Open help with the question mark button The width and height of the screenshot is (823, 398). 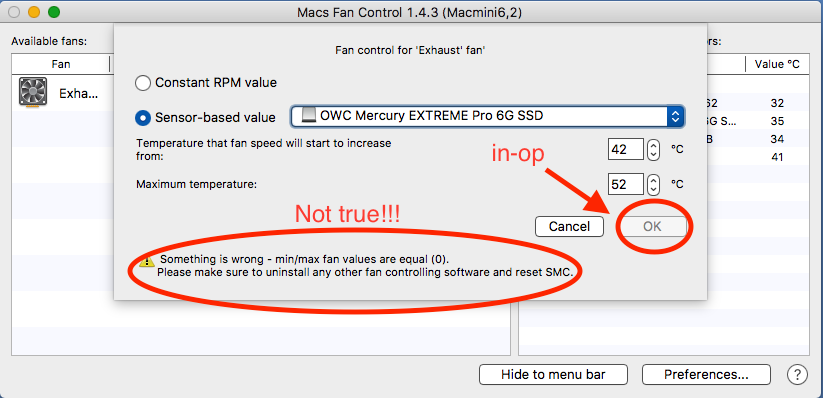pyautogui.click(x=797, y=374)
